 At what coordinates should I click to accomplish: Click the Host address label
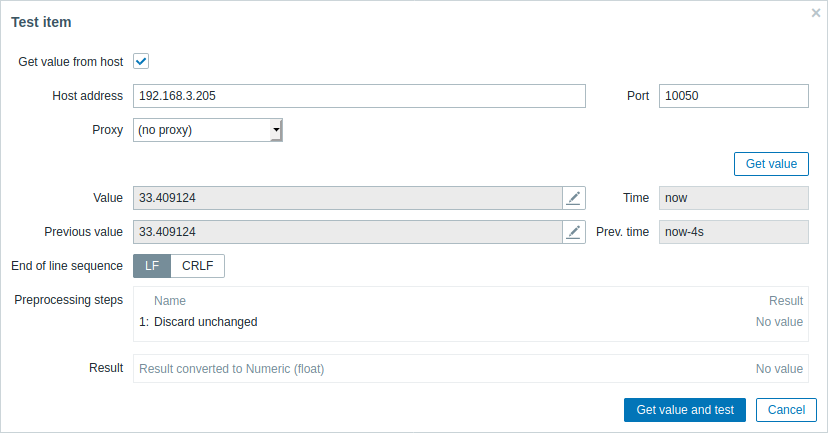pyautogui.click(x=88, y=96)
